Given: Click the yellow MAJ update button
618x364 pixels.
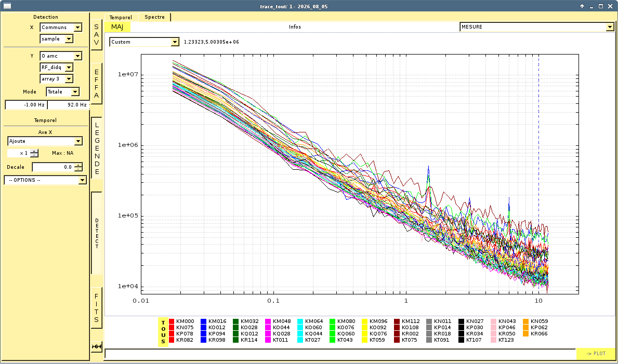Looking at the screenshot, I should (x=117, y=27).
